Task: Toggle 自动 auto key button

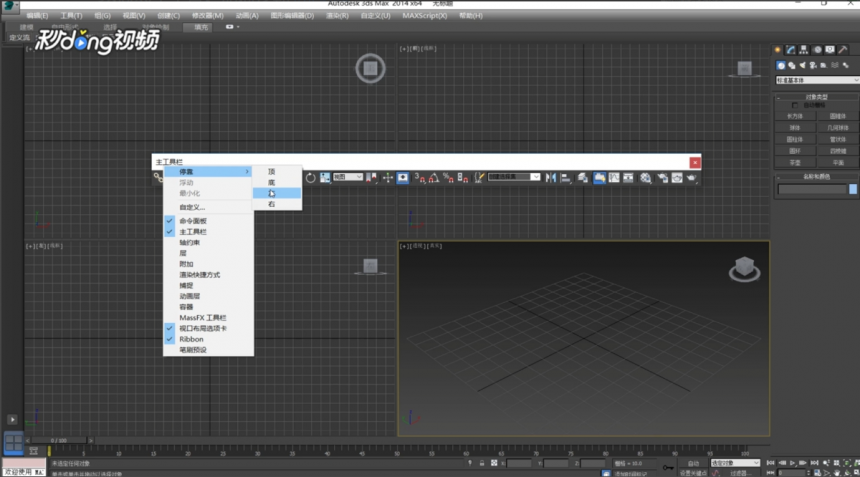Action: click(x=693, y=463)
